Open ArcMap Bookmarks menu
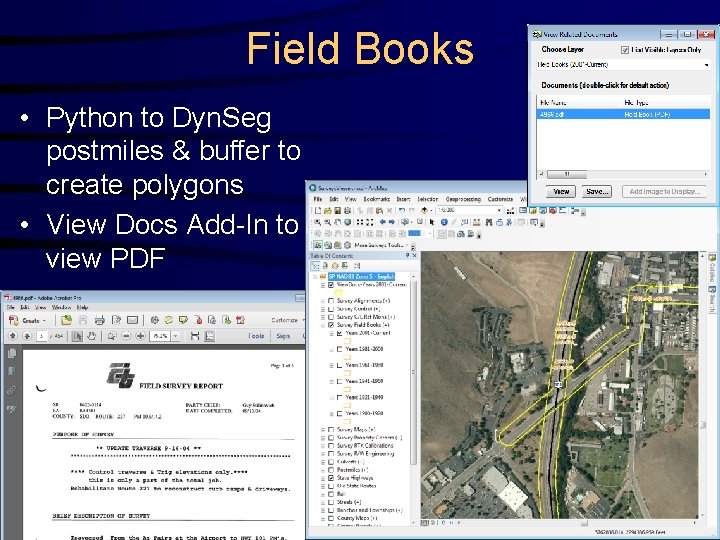The width and height of the screenshot is (720, 540). [377, 199]
